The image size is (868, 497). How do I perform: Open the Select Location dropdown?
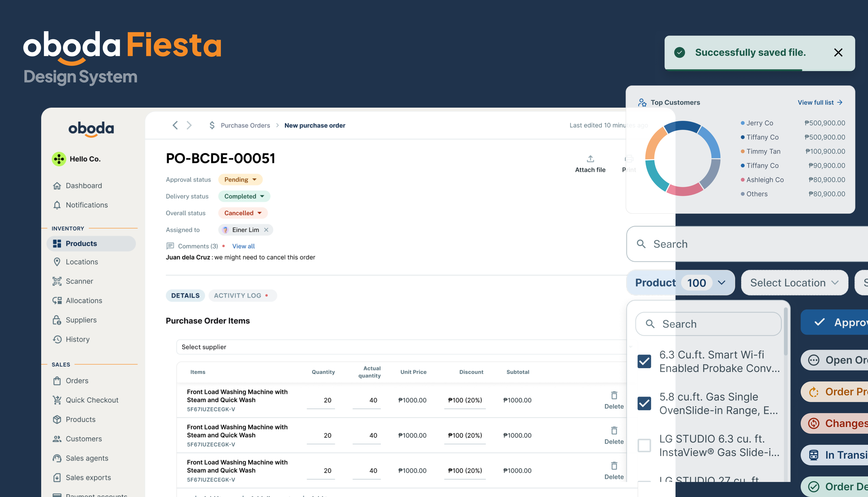[795, 283]
